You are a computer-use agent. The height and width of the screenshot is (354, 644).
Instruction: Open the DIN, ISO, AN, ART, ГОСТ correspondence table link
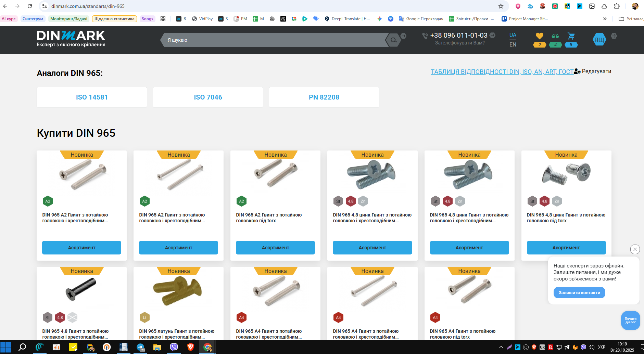502,71
